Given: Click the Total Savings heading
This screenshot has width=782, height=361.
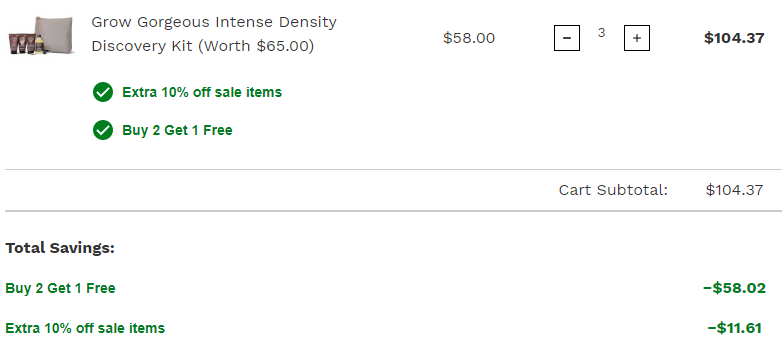Looking at the screenshot, I should coord(60,248).
